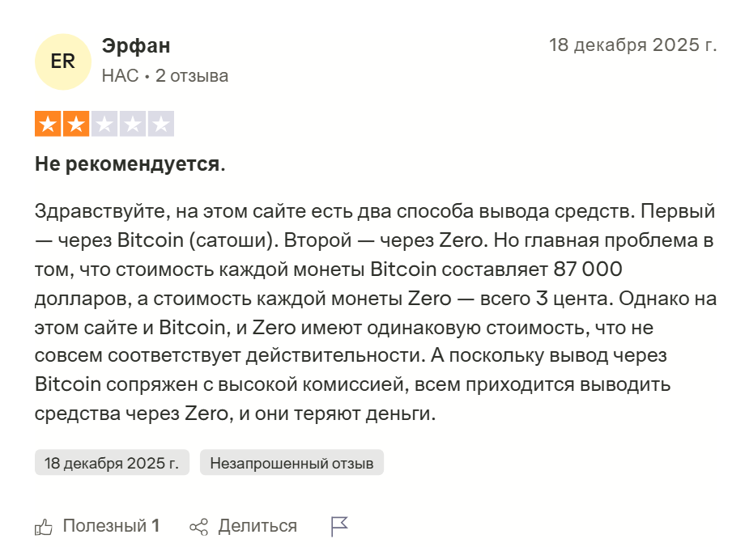Open the profile of reviewer Эрфан
The width and height of the screenshot is (732, 560).
[x=136, y=47]
